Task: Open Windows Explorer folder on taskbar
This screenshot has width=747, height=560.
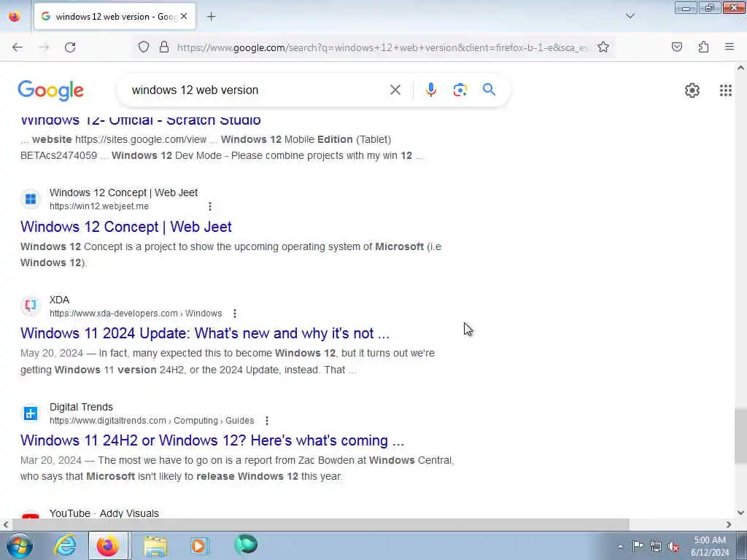Action: 156,545
